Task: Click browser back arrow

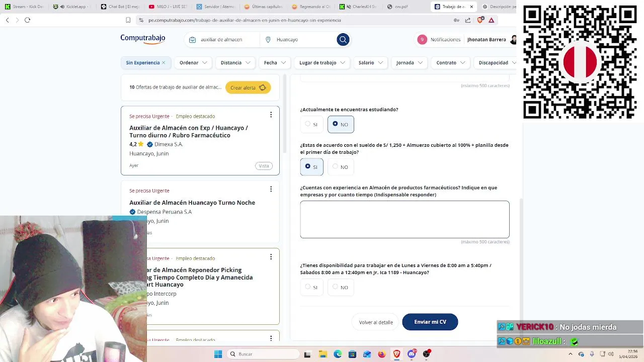Action: pos(8,20)
